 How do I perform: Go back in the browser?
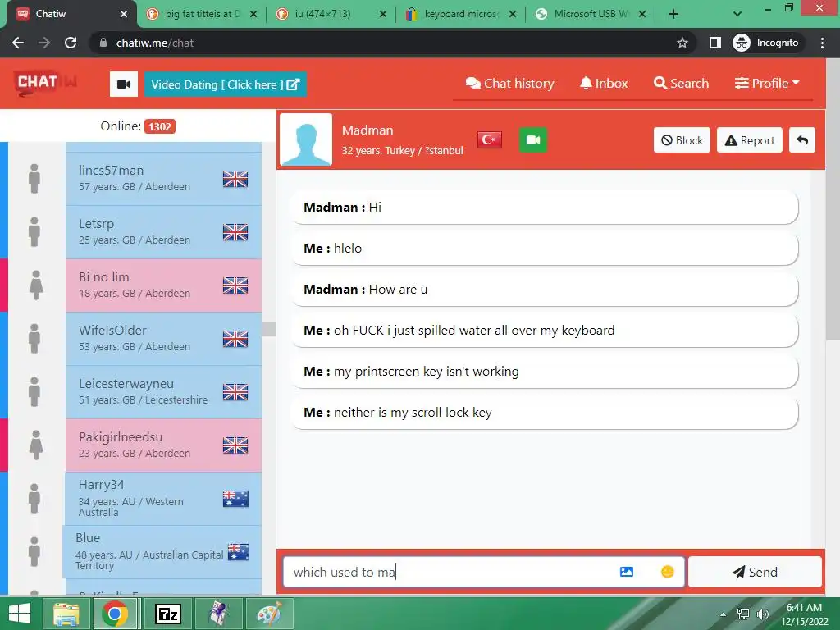pyautogui.click(x=18, y=43)
